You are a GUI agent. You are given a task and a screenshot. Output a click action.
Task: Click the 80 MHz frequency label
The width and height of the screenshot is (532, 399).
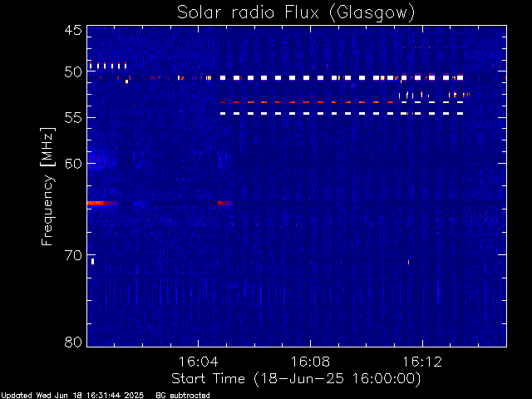[x=73, y=342]
